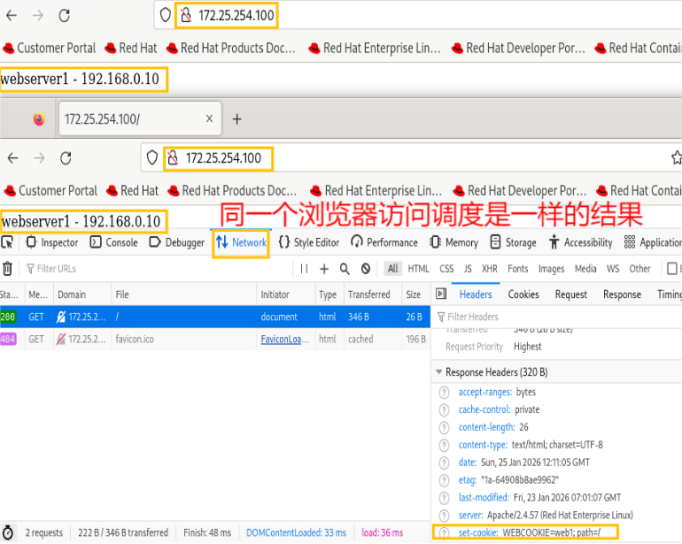Filter requests by Images
Image resolution: width=682 pixels, height=544 pixels.
click(x=551, y=269)
